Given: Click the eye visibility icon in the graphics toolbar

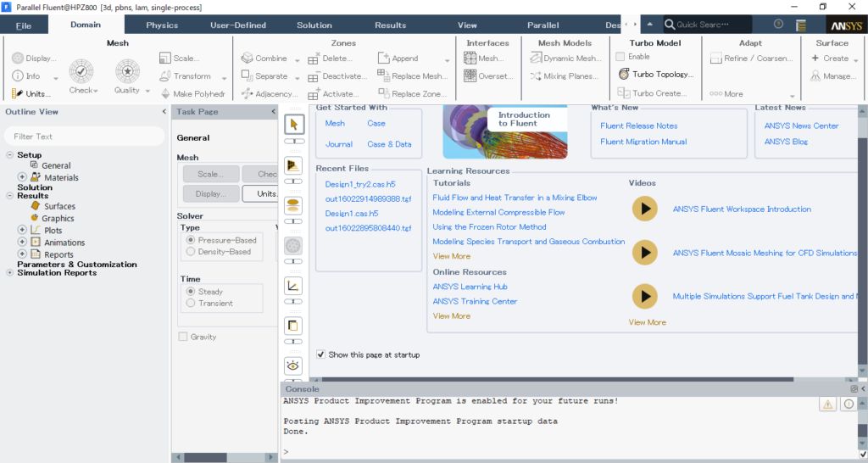Looking at the screenshot, I should click(293, 365).
